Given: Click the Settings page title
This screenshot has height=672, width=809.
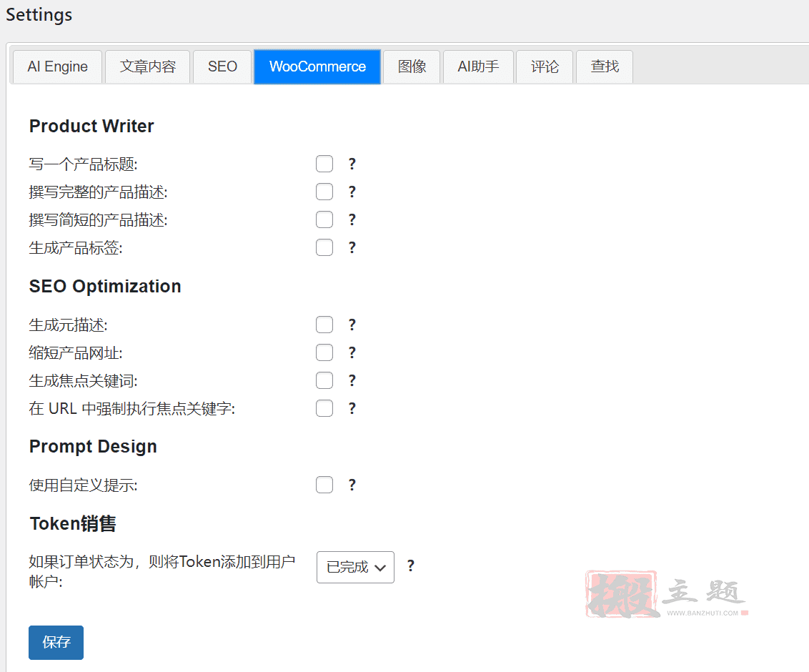Looking at the screenshot, I should (x=39, y=15).
